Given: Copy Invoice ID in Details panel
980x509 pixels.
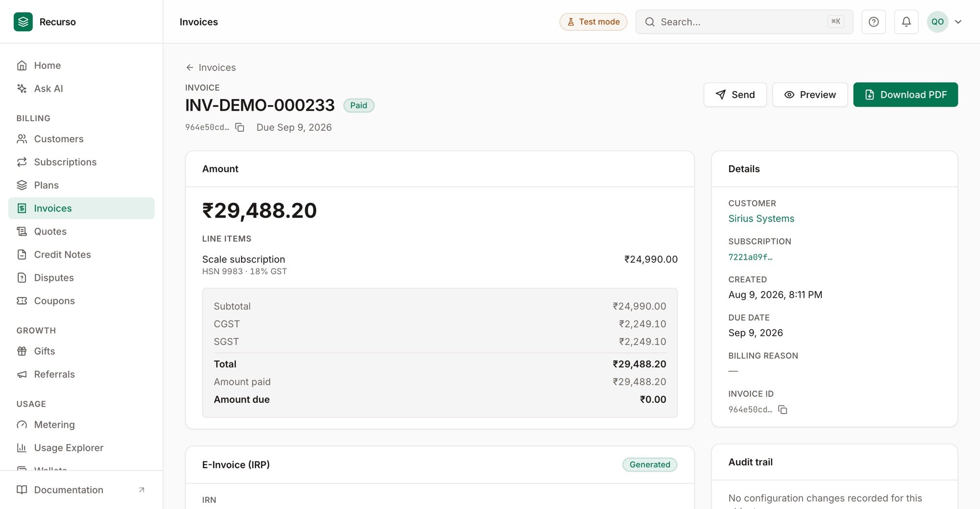Looking at the screenshot, I should pos(783,410).
